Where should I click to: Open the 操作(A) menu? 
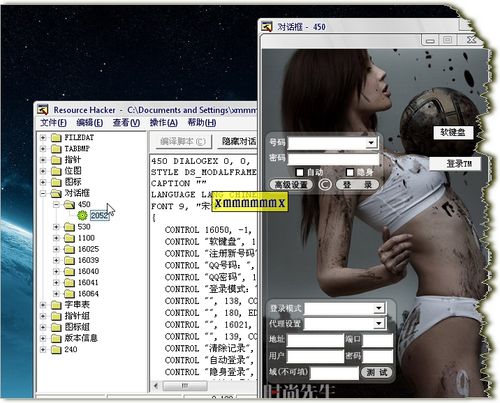(163, 123)
